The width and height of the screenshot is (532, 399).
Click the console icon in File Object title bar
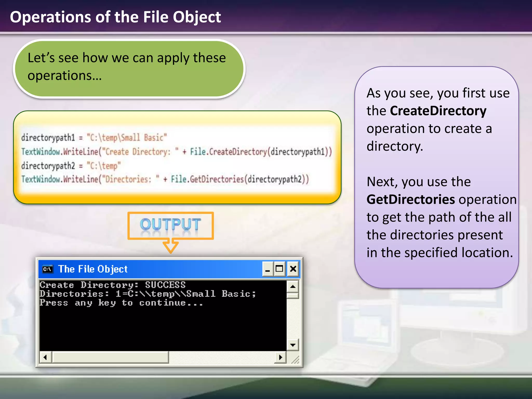tap(48, 269)
